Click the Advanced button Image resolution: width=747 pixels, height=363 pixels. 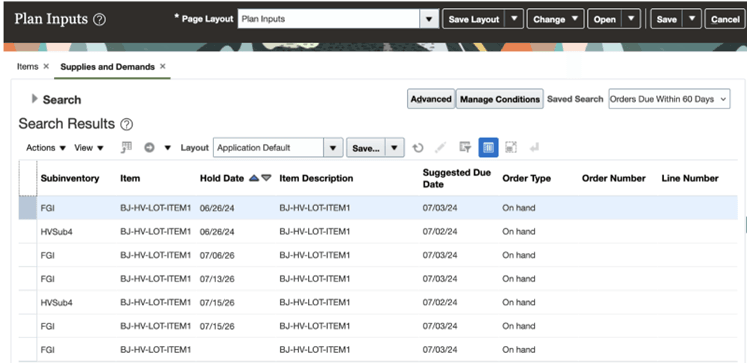[x=431, y=99]
